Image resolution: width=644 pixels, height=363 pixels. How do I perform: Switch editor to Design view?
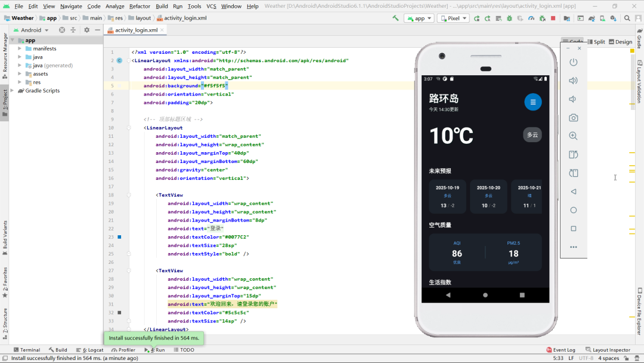(621, 42)
